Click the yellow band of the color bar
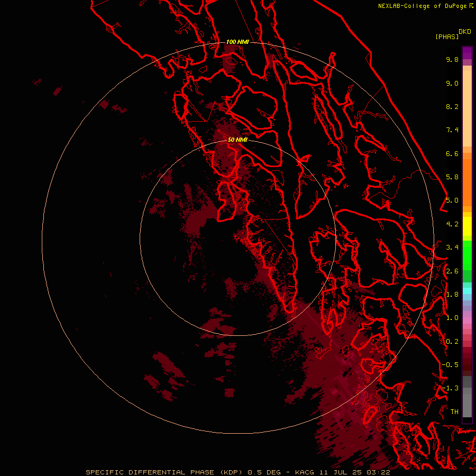This screenshot has width=476, height=476. 467,226
